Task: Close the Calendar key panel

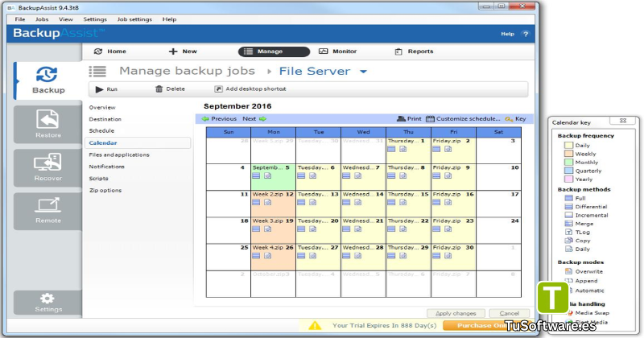Action: point(622,121)
